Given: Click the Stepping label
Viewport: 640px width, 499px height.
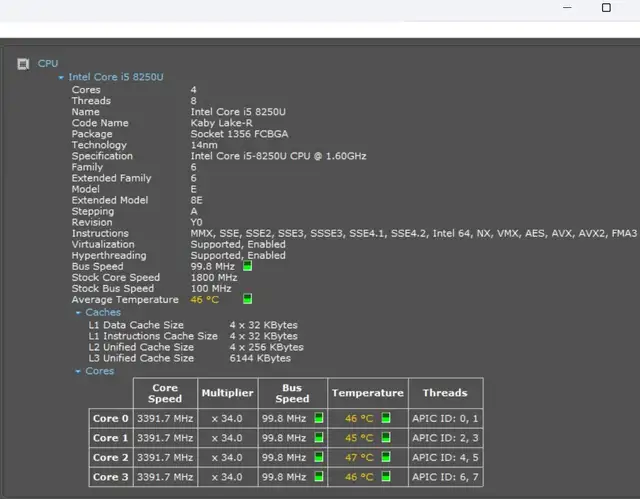Looking at the screenshot, I should tap(93, 211).
